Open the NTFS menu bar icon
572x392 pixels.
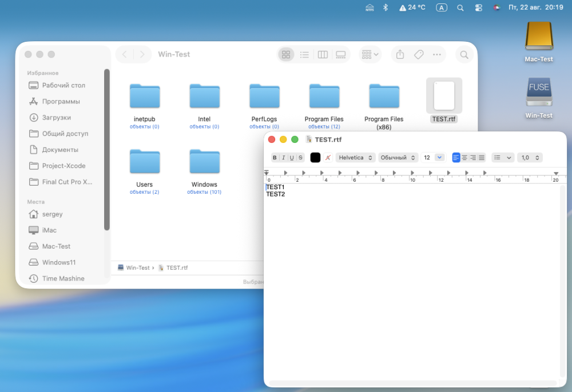click(x=370, y=7)
